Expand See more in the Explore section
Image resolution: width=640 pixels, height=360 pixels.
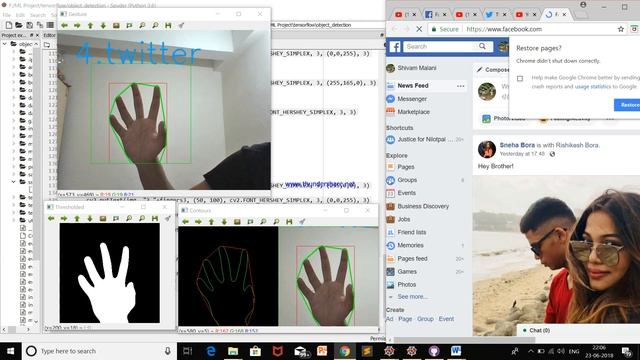click(412, 297)
